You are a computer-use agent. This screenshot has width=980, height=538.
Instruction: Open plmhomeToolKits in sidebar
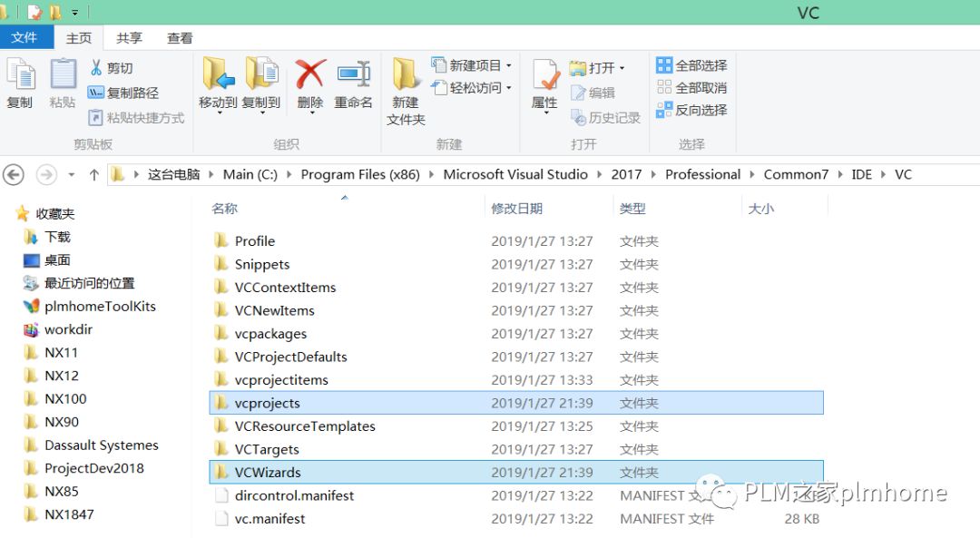(x=89, y=306)
